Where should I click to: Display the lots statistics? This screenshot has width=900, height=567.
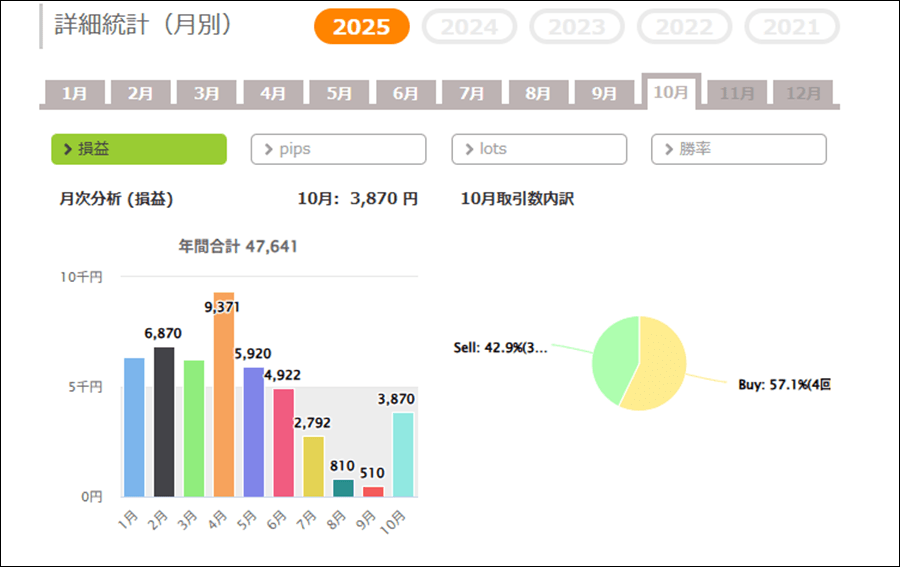[539, 149]
